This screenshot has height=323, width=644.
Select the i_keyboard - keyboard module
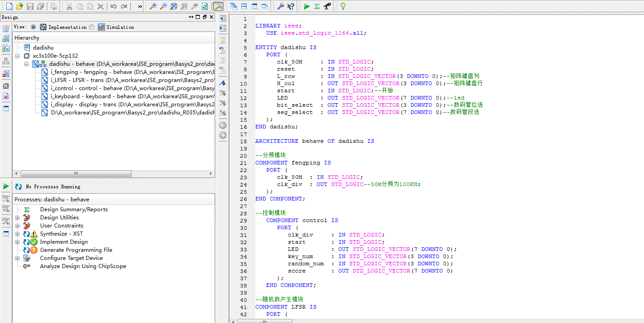coord(128,96)
